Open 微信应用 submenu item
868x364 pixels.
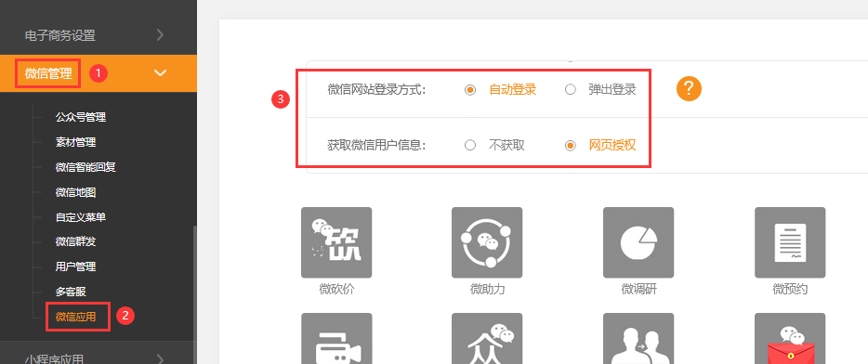click(x=76, y=317)
